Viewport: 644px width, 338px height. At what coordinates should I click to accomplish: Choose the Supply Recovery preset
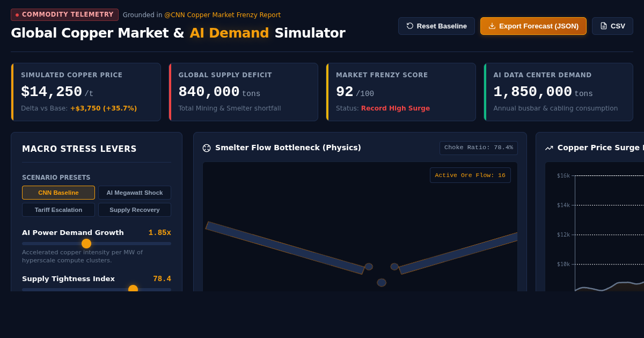(x=135, y=210)
